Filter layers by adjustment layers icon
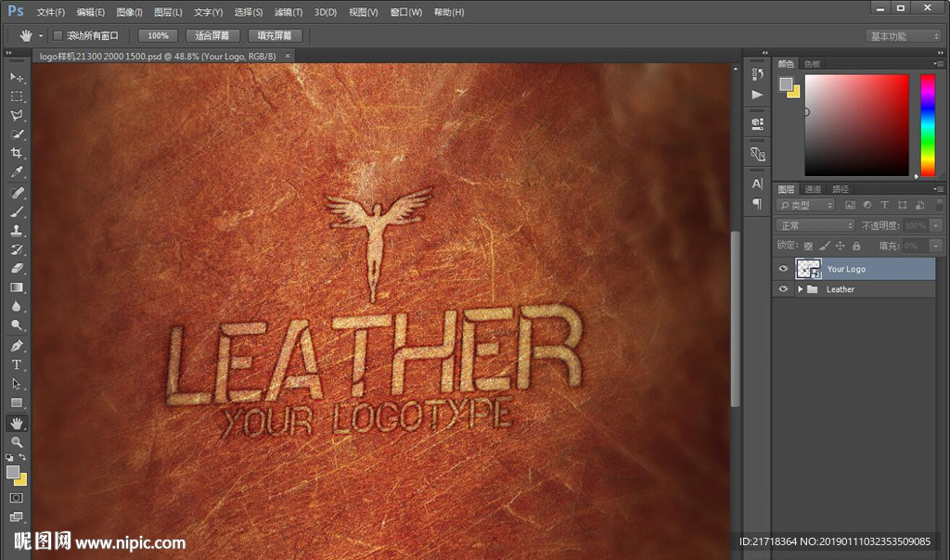Viewport: 950px width, 560px height. [867, 205]
